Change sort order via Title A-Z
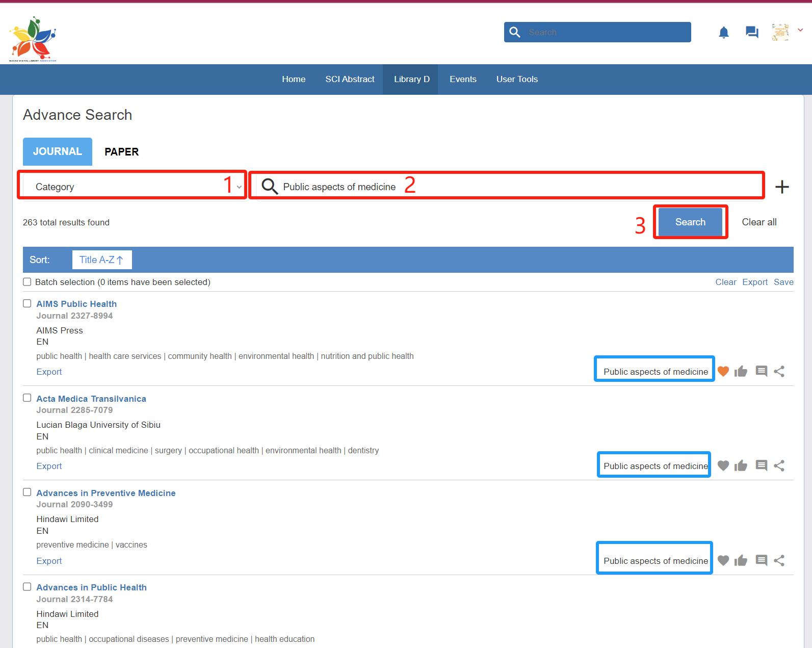 101,260
